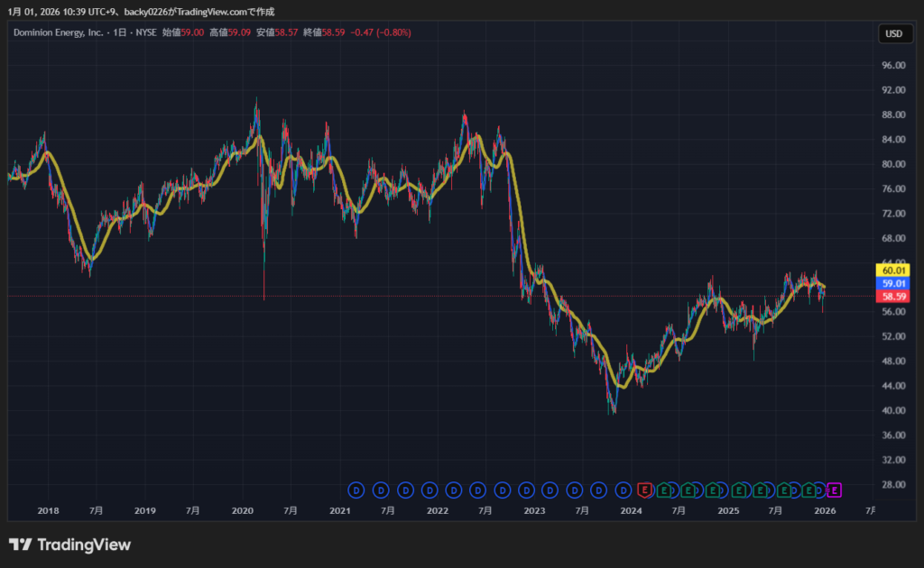This screenshot has height=568, width=924.
Task: Click the red earnings E marker
Action: (x=644, y=490)
